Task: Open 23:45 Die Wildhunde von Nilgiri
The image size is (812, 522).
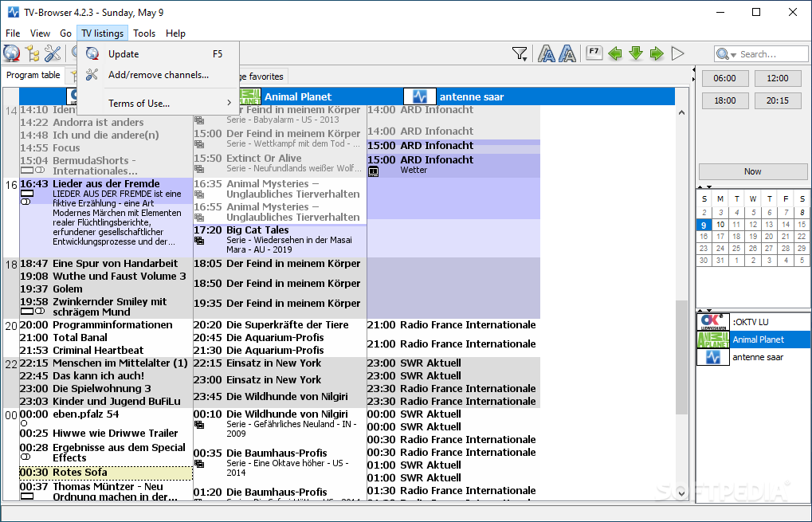Action: pos(280,397)
